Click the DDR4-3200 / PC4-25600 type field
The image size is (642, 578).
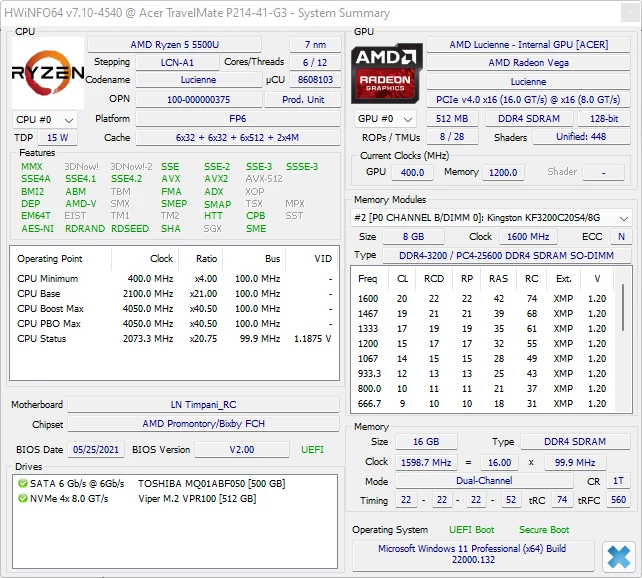[506, 255]
